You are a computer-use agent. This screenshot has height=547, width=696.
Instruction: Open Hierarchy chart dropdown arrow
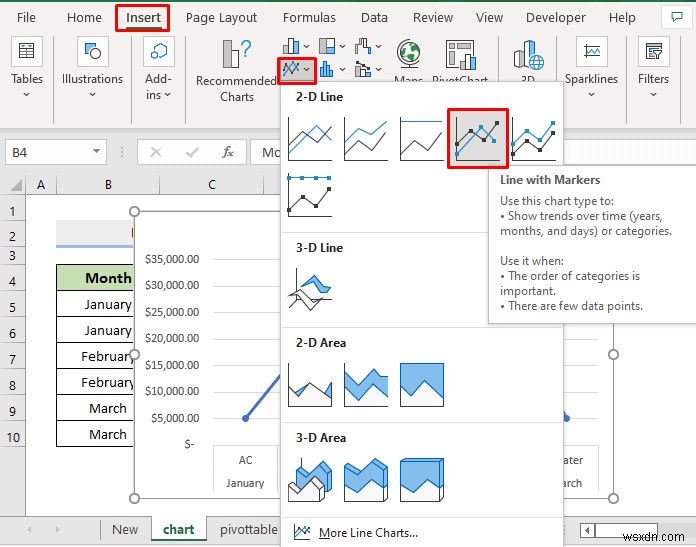tap(342, 46)
